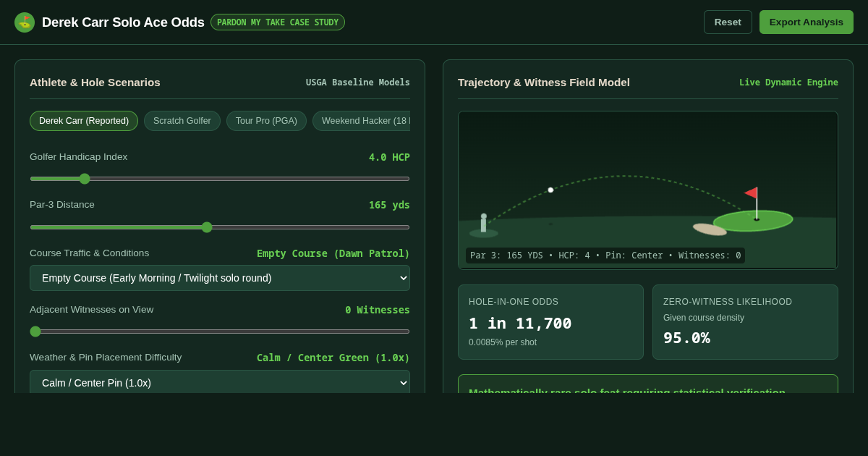Click 'Athlete & Hole Scenarios' heading

pyautogui.click(x=95, y=83)
